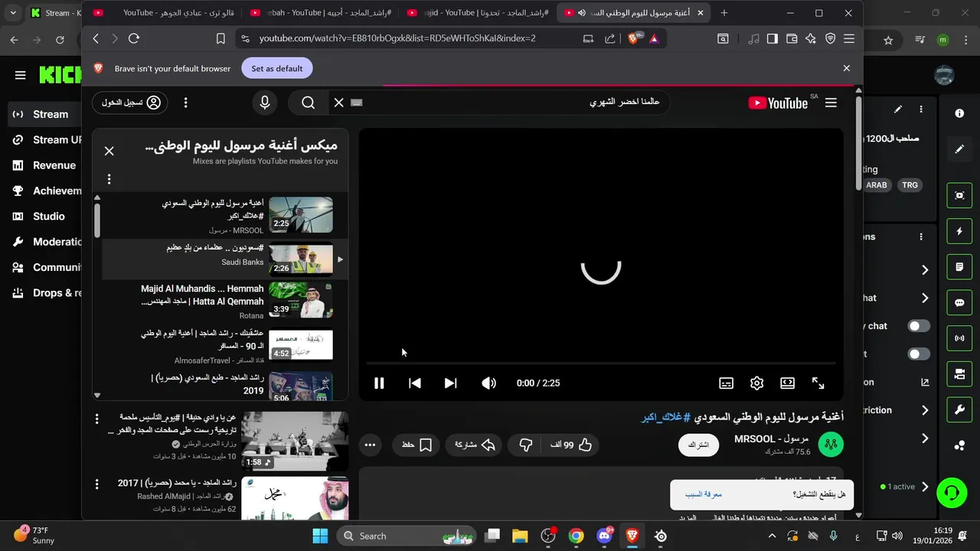Open options for يا محمد 2017 video
The image size is (980, 551).
[x=96, y=484]
